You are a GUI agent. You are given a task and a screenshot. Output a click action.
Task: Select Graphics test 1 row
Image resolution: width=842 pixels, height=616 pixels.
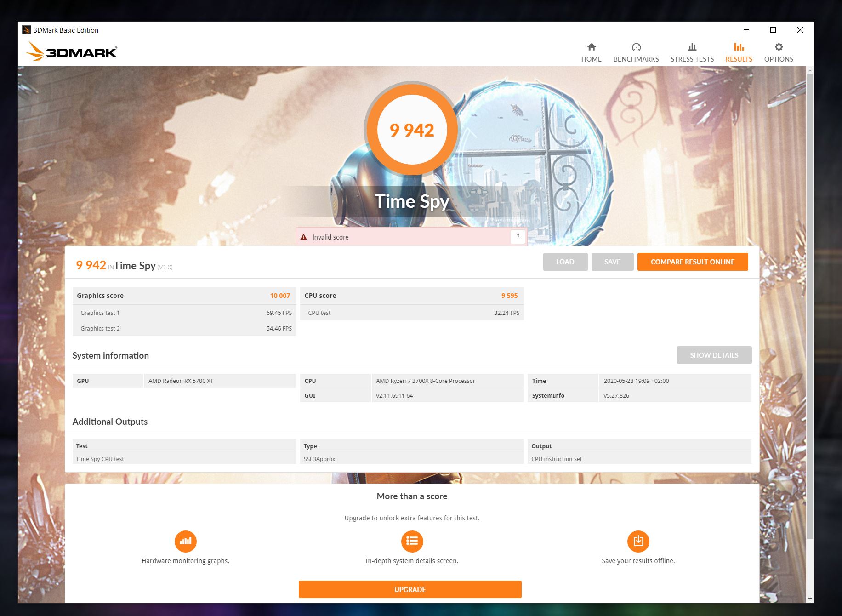184,313
